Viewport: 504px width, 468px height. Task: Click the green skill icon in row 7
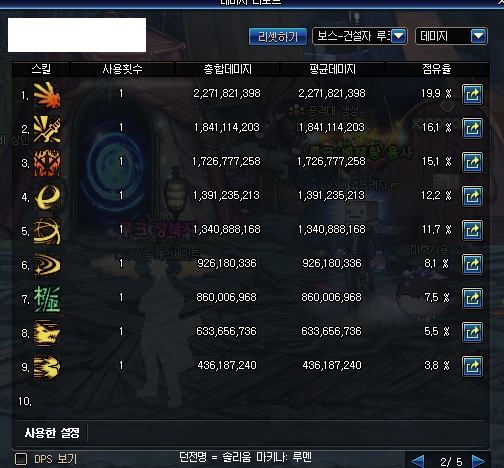(x=47, y=299)
